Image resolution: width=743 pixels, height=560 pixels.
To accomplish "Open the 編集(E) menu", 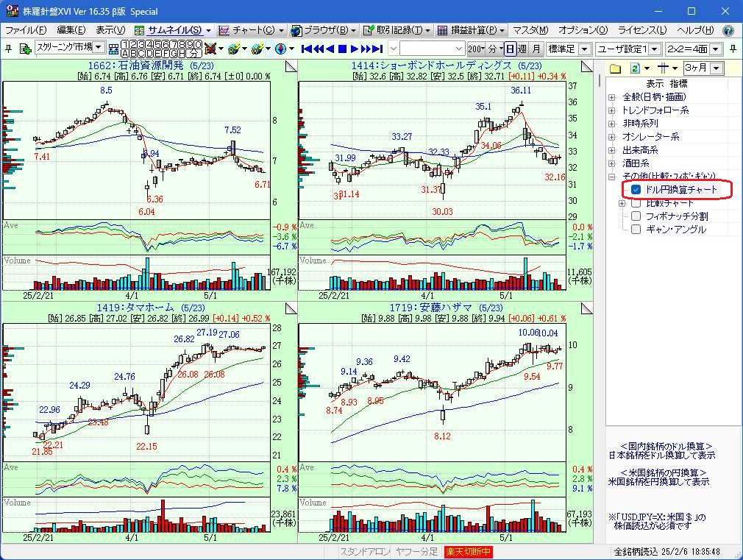I will [71, 30].
